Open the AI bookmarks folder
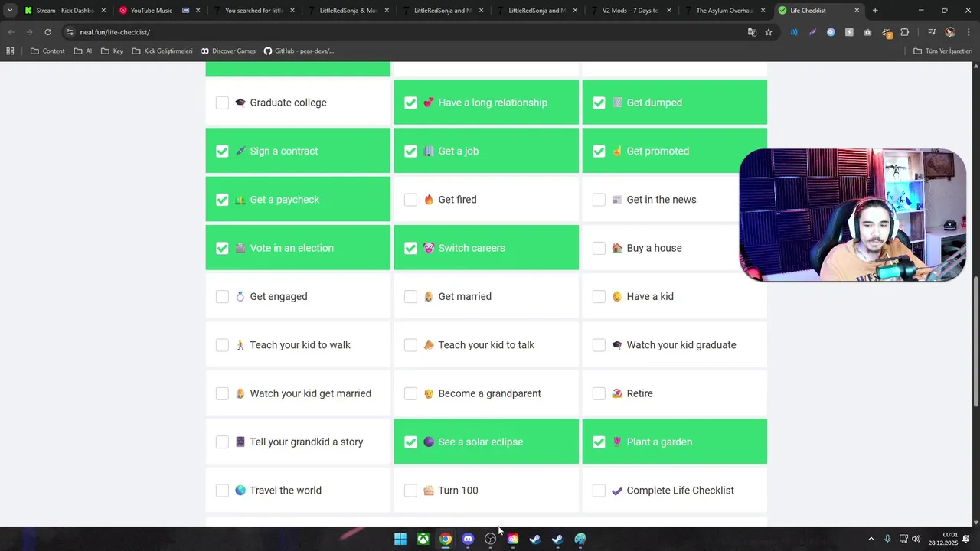Viewport: 980px width, 551px height. [83, 51]
